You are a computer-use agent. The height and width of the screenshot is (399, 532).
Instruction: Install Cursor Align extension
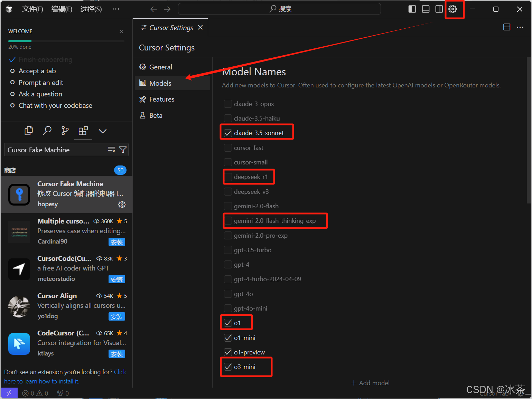coord(117,316)
